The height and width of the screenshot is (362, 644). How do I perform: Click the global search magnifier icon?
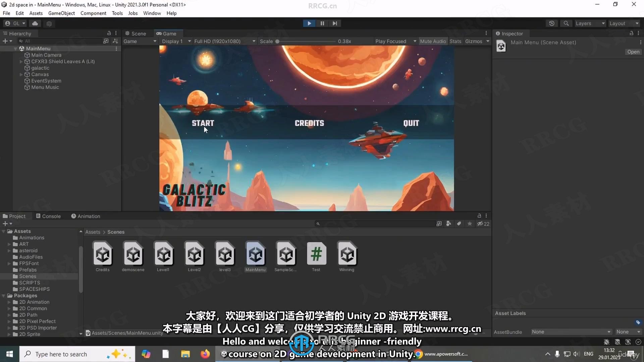[x=566, y=23]
